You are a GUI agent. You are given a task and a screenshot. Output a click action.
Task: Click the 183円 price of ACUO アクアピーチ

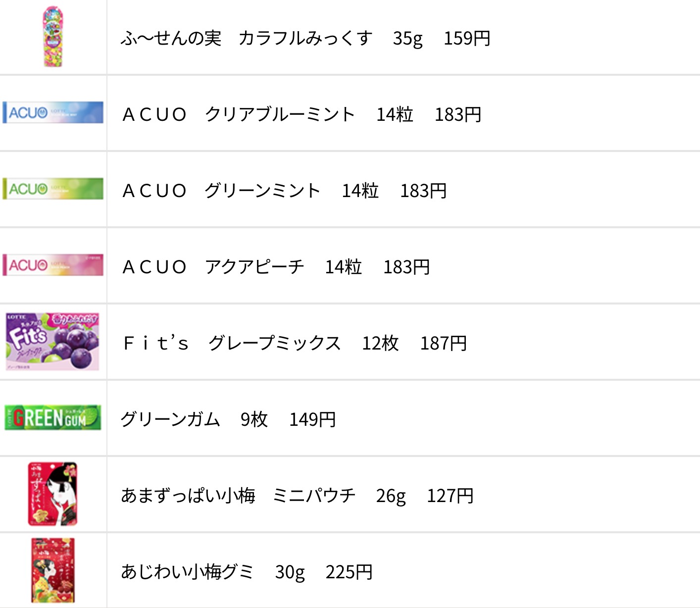[407, 267]
